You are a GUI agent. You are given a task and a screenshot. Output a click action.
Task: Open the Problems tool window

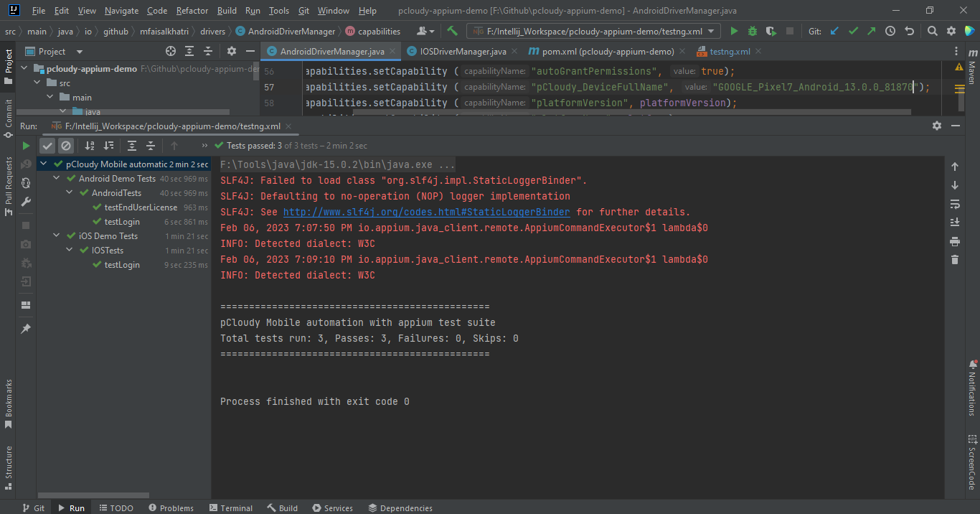tap(171, 508)
